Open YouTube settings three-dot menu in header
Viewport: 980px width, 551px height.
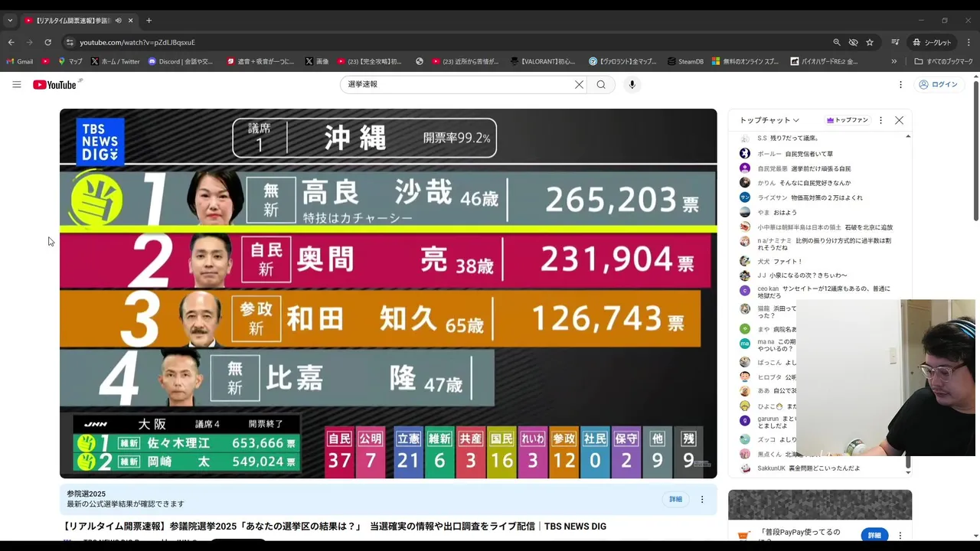click(x=900, y=84)
